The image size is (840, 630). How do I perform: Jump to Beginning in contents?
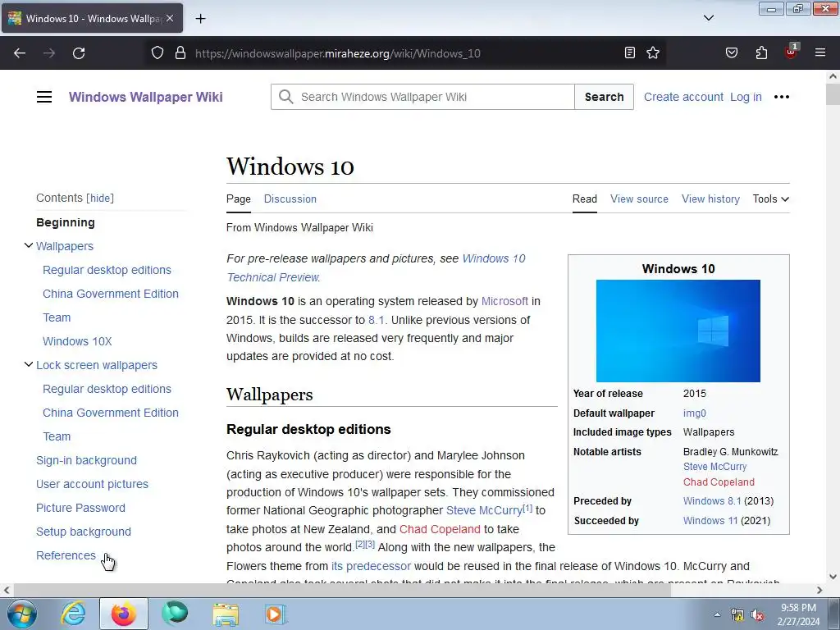(x=66, y=222)
